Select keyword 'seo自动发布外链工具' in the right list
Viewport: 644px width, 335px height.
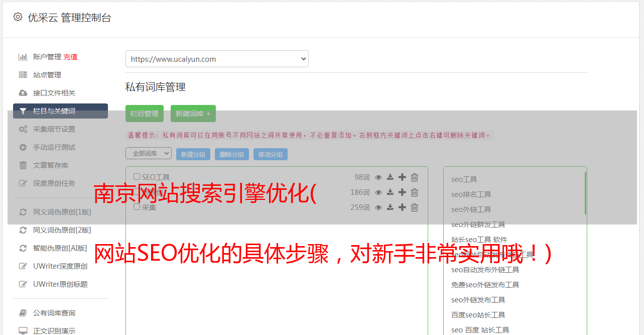485,270
